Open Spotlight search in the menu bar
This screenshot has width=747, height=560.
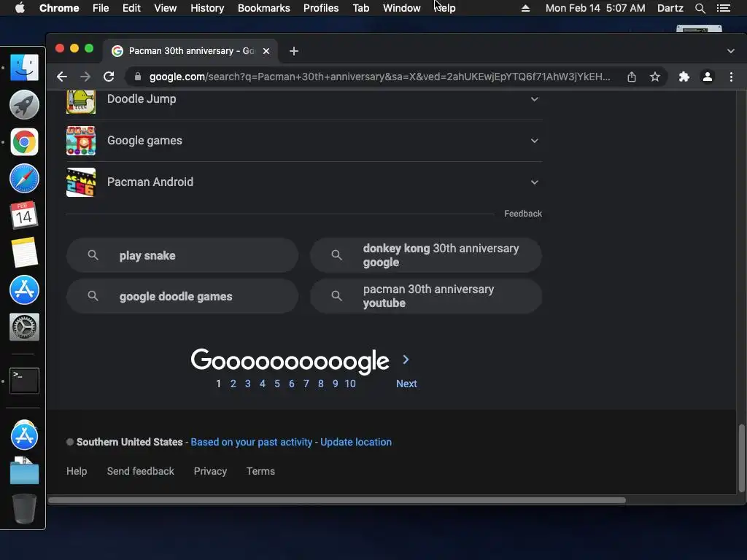coord(700,8)
